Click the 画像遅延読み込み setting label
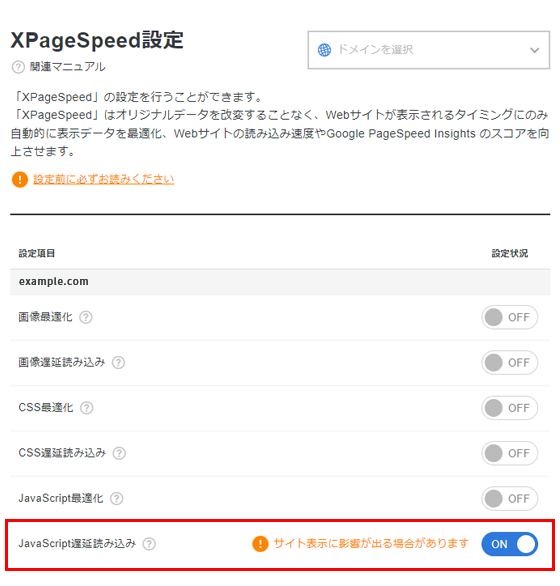This screenshot has width=560, height=586. coord(62,363)
